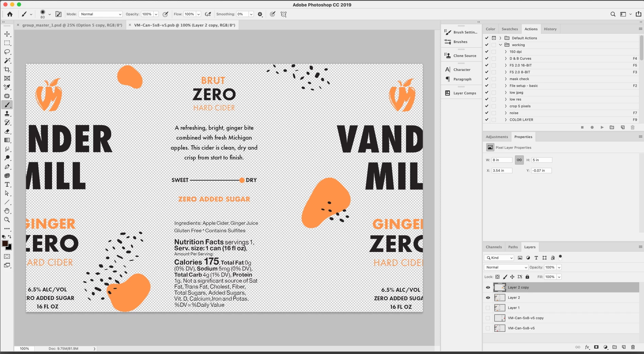Show the VM-Can-5x8-v5 layer

click(x=488, y=328)
